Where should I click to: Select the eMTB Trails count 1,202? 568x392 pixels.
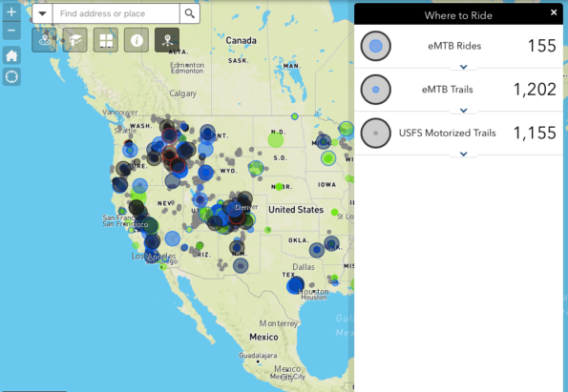(x=535, y=90)
